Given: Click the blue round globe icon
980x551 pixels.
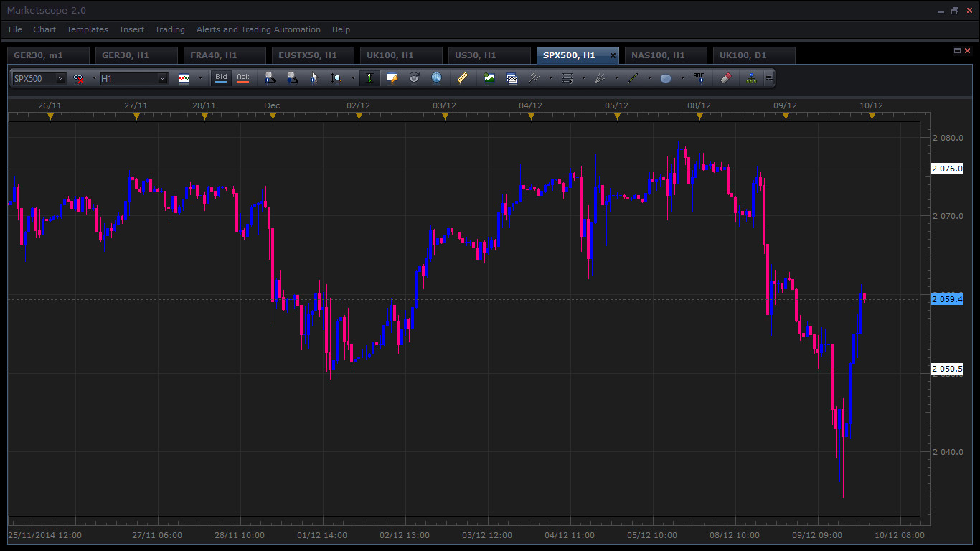Looking at the screenshot, I should (436, 78).
